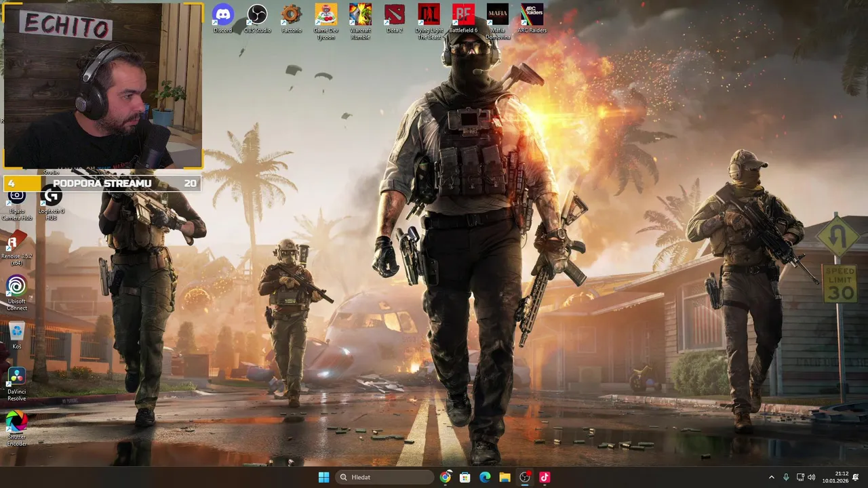Select the Elgato Camera Hub shortcut
The height and width of the screenshot is (488, 868).
click(x=16, y=203)
